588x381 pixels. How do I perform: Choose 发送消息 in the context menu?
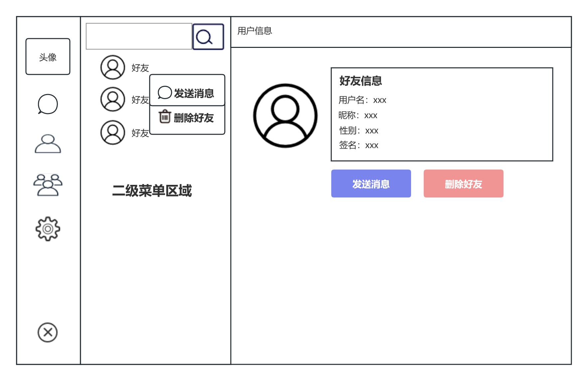point(187,90)
